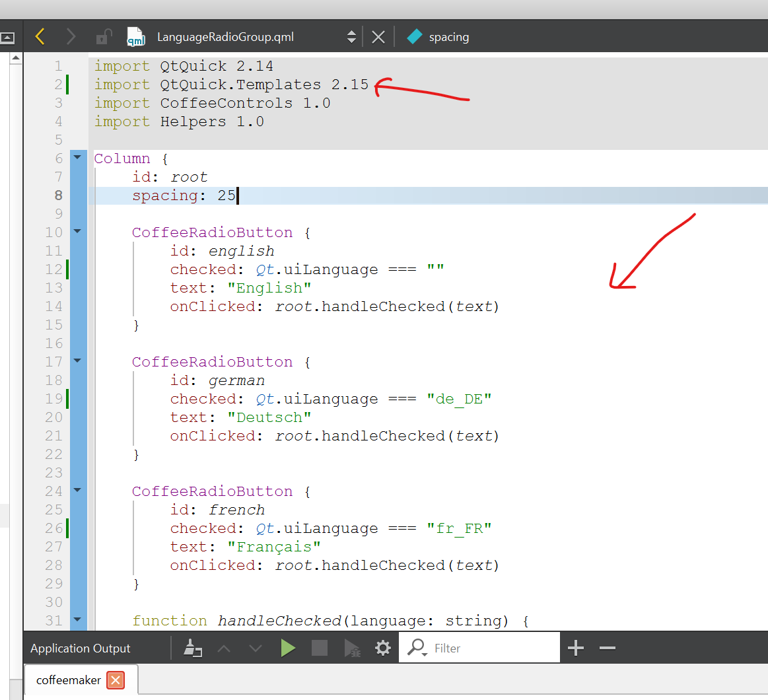Open Application Output settings gear
Screen dimensions: 768x700
tap(383, 648)
